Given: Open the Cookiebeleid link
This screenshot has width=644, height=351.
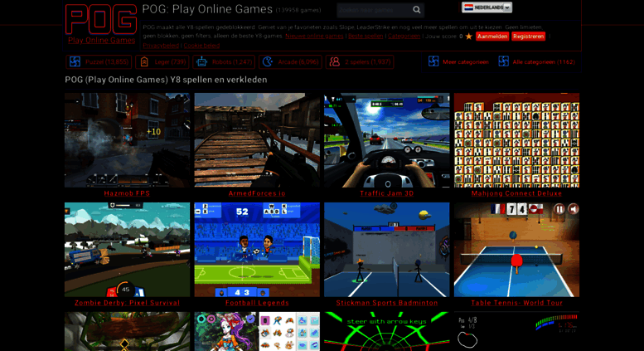Looking at the screenshot, I should (x=201, y=46).
